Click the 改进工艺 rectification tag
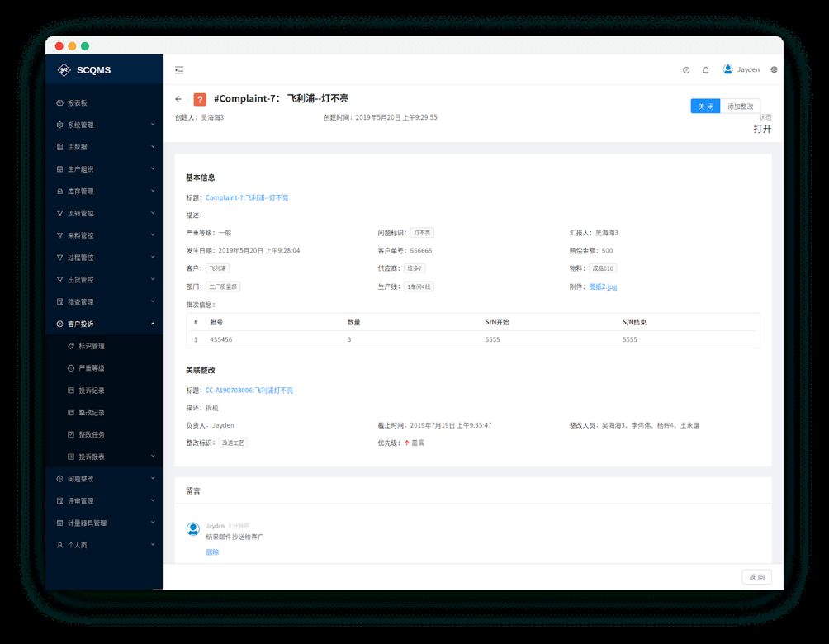 233,443
